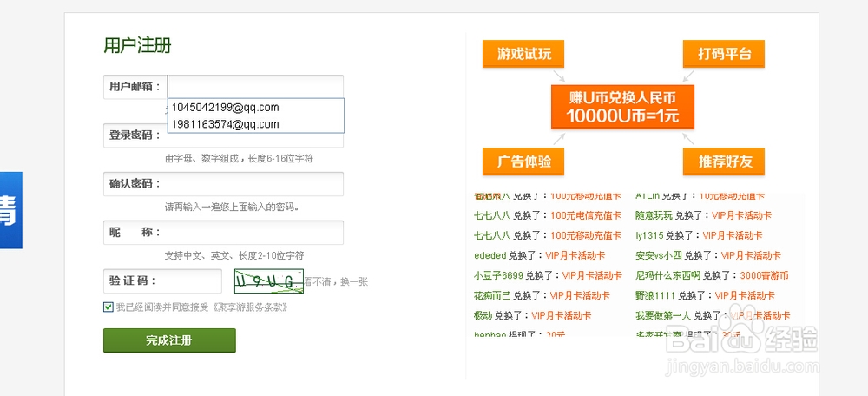This screenshot has height=396, width=868.
Task: Click the 昵 称： label
Action: pos(135,233)
